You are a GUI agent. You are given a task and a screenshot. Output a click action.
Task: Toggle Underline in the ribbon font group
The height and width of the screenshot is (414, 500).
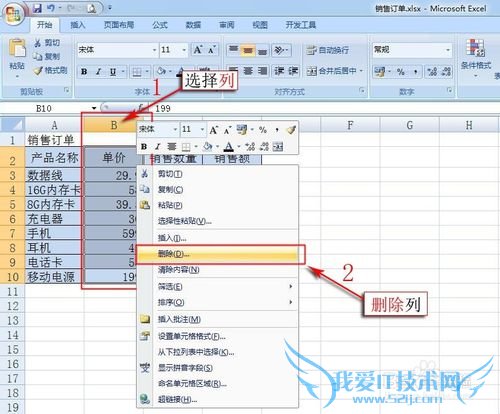tap(113, 71)
